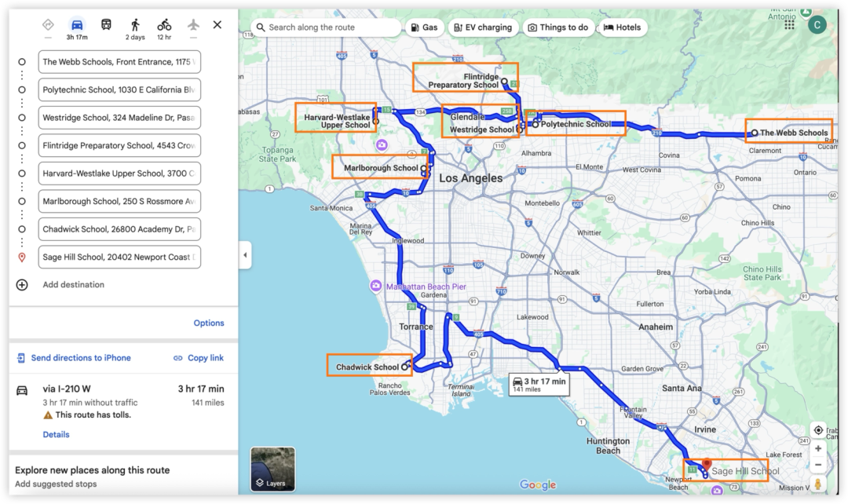
Task: Switch to cycling mode showing 12 hr
Action: click(x=164, y=29)
